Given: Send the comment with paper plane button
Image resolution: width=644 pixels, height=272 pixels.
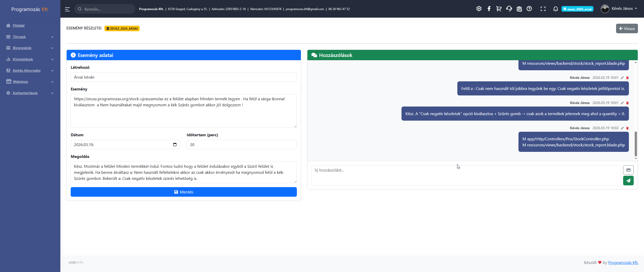Looking at the screenshot, I should [628, 181].
